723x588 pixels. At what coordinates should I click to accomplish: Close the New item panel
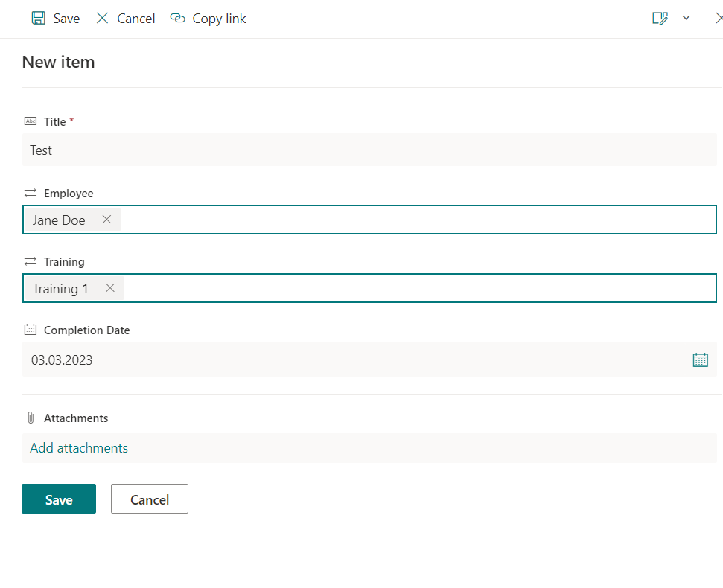pos(719,18)
